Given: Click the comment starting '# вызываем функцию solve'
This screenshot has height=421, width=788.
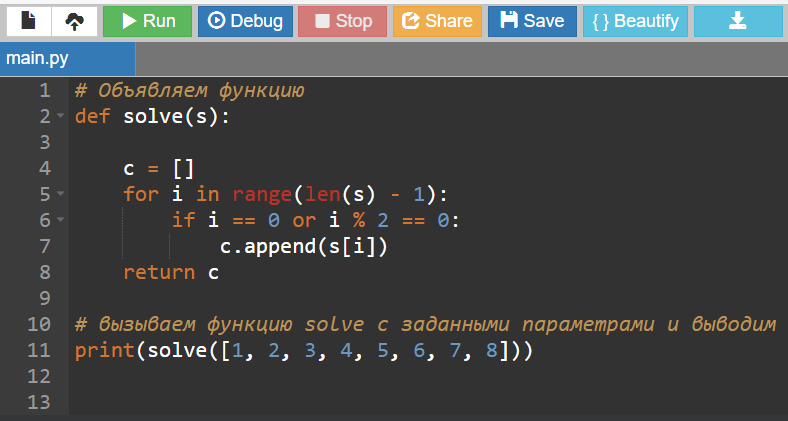Looking at the screenshot, I should point(425,324).
